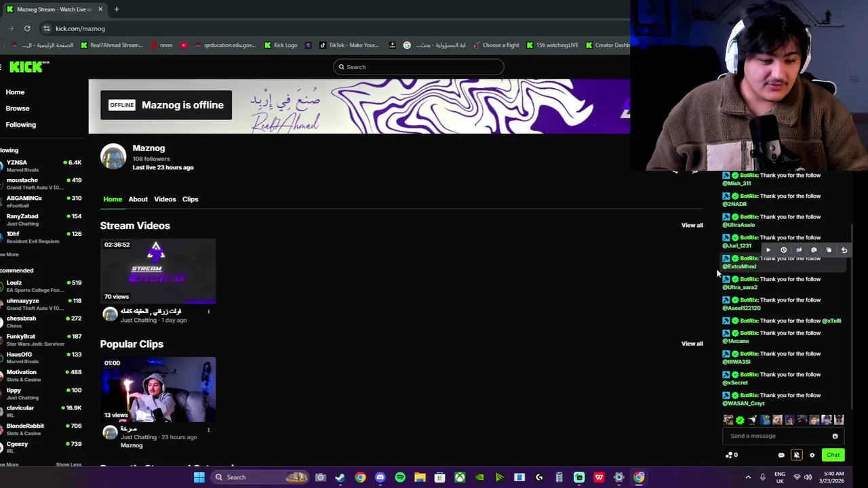Go to Browse in the Kick sidebar
This screenshot has height=488, width=868.
pos(18,108)
